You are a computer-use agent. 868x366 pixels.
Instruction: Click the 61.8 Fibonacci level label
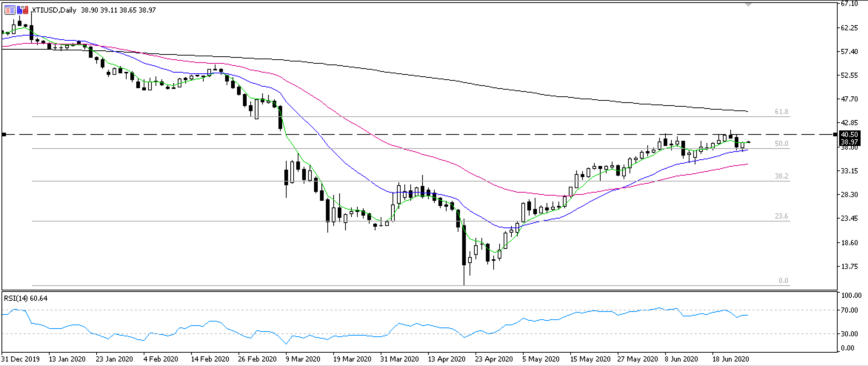[x=782, y=112]
